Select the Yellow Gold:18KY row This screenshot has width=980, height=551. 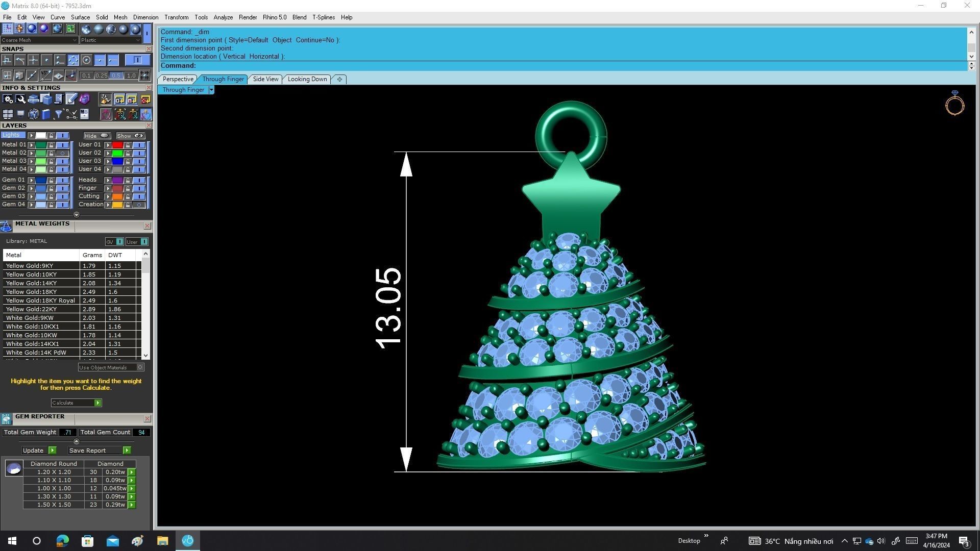[72, 292]
